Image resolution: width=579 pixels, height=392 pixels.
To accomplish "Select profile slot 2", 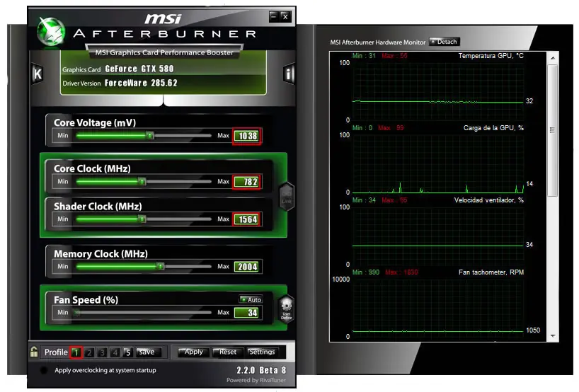I will (x=89, y=352).
